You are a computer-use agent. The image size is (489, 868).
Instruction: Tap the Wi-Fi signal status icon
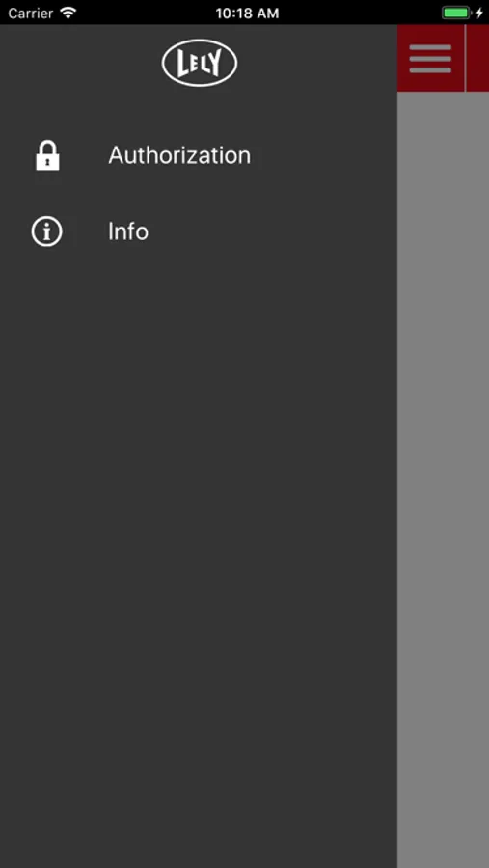[x=68, y=13]
